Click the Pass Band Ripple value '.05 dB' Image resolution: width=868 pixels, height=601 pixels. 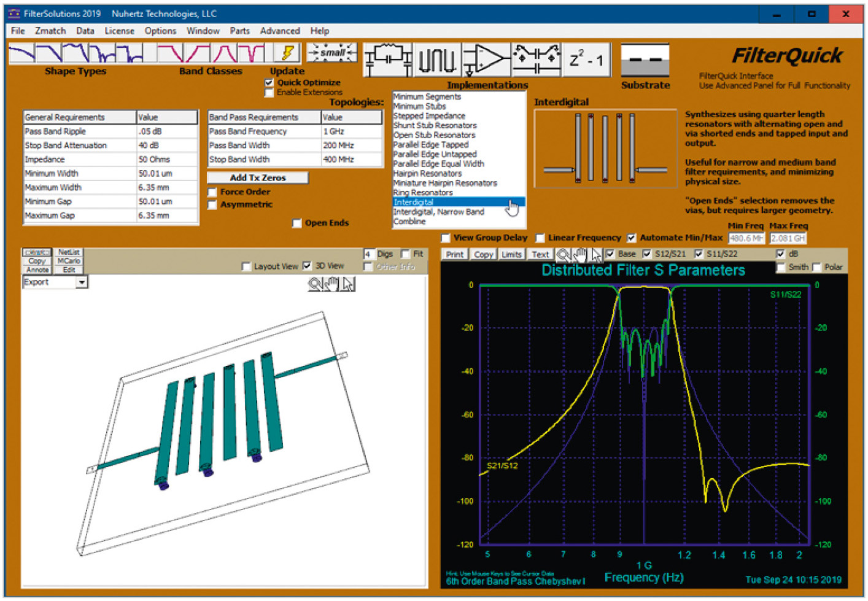coord(167,131)
